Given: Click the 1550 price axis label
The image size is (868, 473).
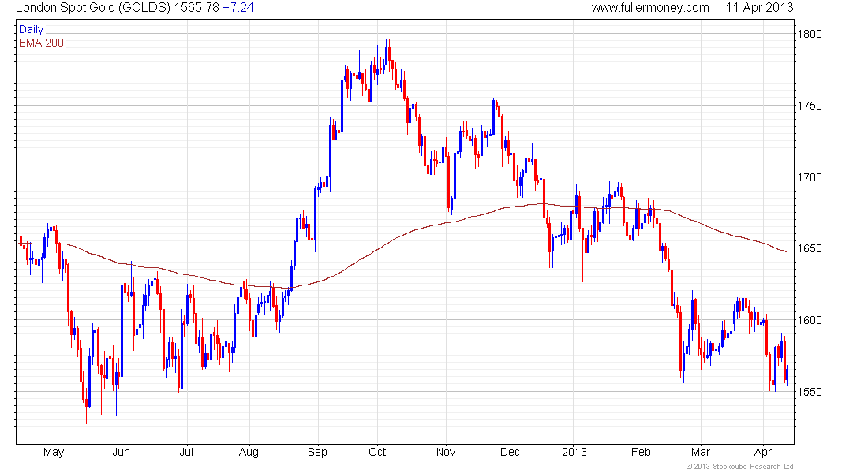Looking at the screenshot, I should coord(810,392).
